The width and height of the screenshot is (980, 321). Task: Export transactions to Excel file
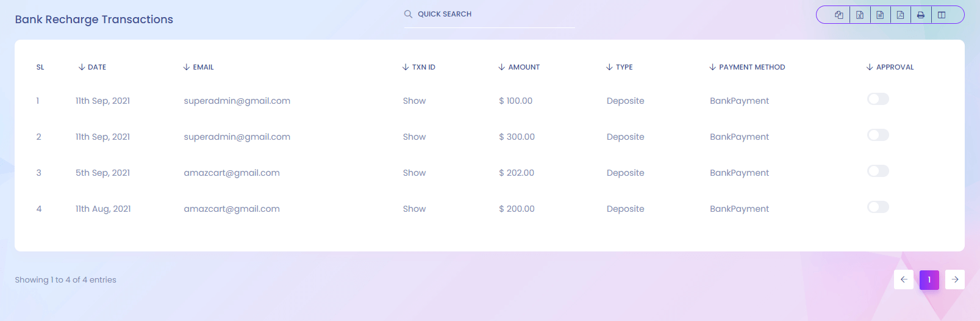(860, 15)
